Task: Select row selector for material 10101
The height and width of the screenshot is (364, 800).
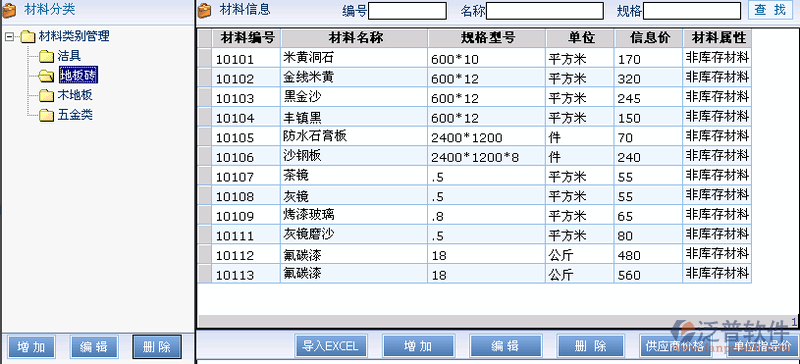Action: (205, 58)
